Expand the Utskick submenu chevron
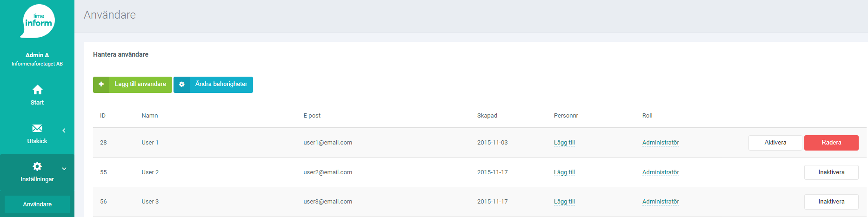The height and width of the screenshot is (217, 868). [x=64, y=131]
